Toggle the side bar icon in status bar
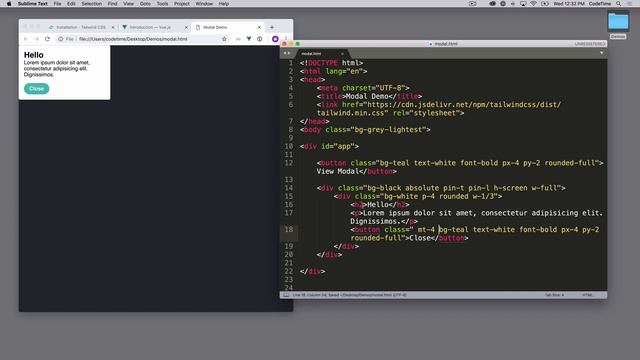The height and width of the screenshot is (360, 640). tap(286, 295)
